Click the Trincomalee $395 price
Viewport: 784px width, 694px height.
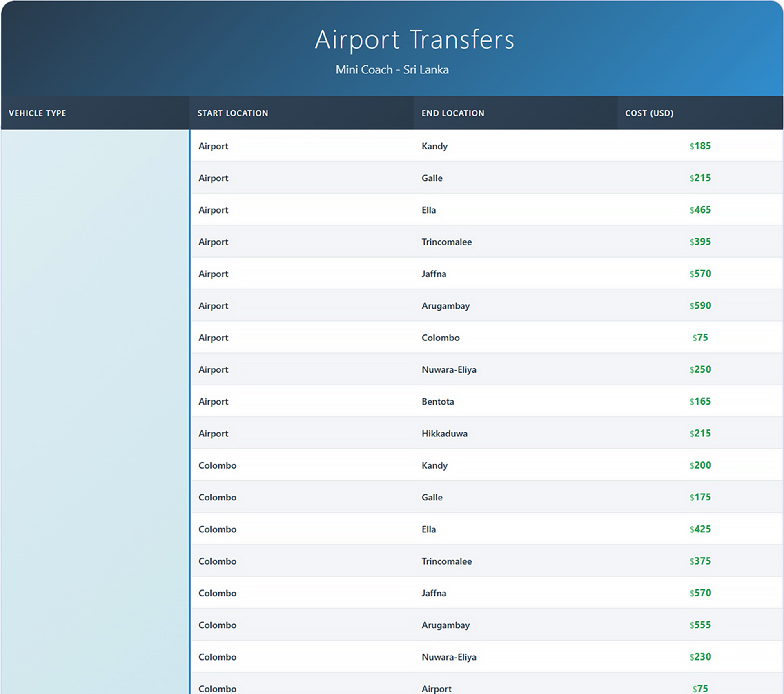pyautogui.click(x=700, y=242)
